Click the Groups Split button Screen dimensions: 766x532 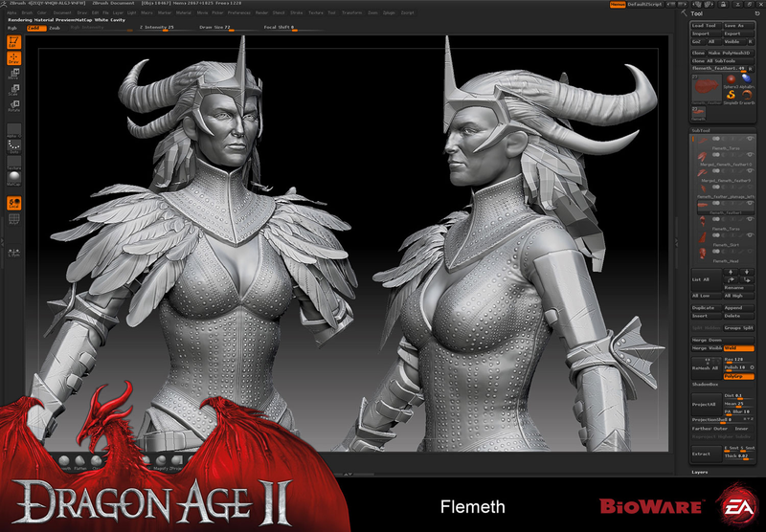[738, 328]
